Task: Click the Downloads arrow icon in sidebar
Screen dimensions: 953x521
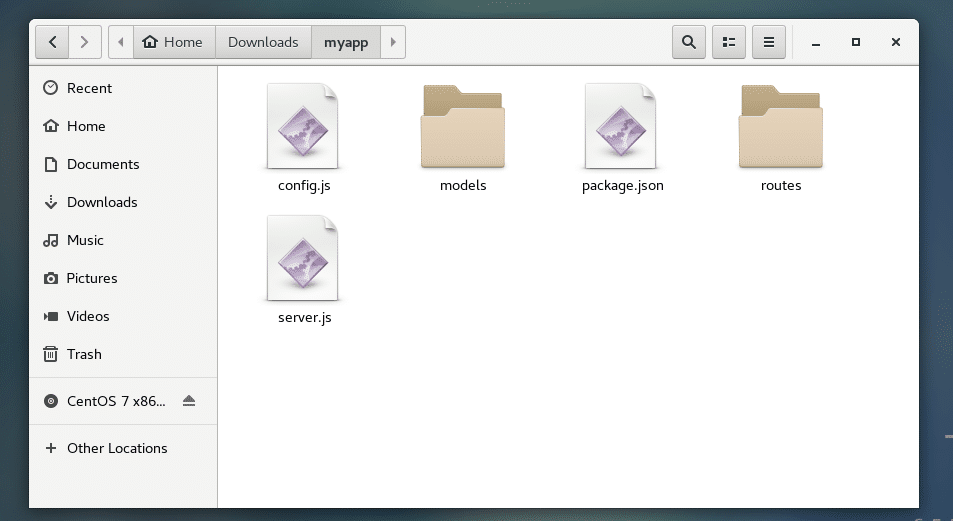Action: 50,202
